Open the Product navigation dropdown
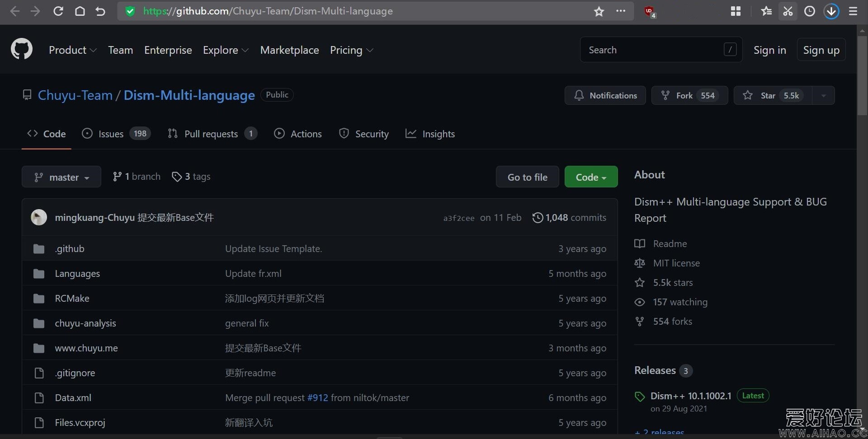This screenshot has height=439, width=868. tap(72, 50)
